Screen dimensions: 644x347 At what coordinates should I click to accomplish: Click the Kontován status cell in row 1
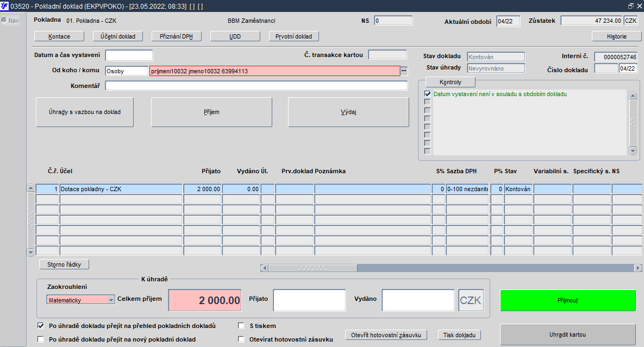tap(518, 189)
